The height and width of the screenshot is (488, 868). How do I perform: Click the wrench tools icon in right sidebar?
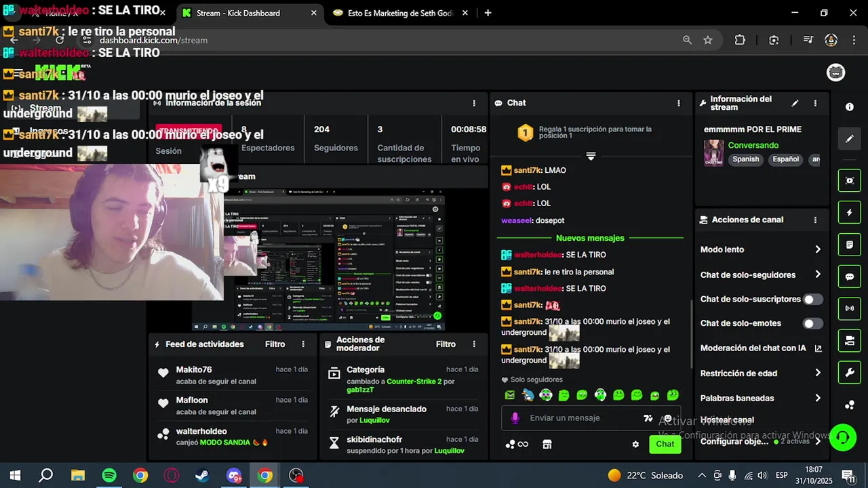(850, 372)
